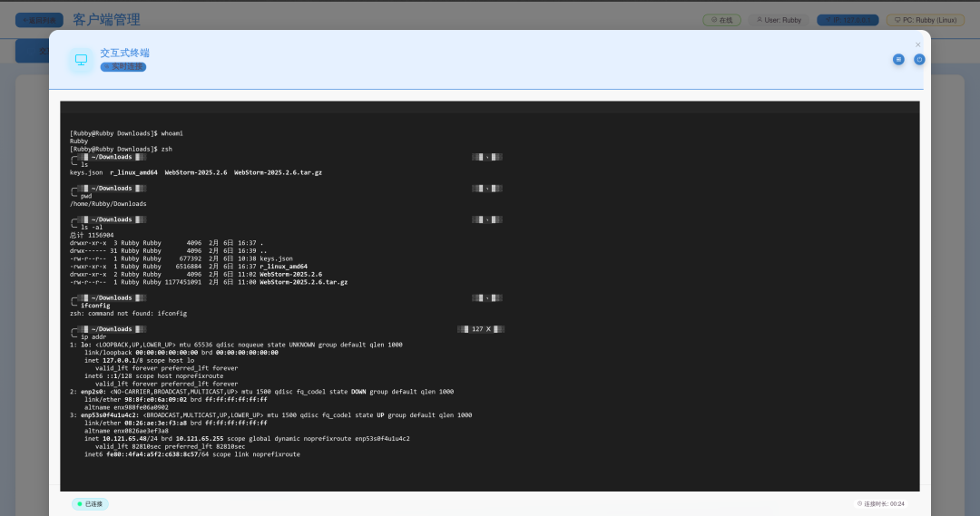Click the 交互式终端 dialog title
Image resolution: width=980 pixels, height=516 pixels.
[124, 54]
